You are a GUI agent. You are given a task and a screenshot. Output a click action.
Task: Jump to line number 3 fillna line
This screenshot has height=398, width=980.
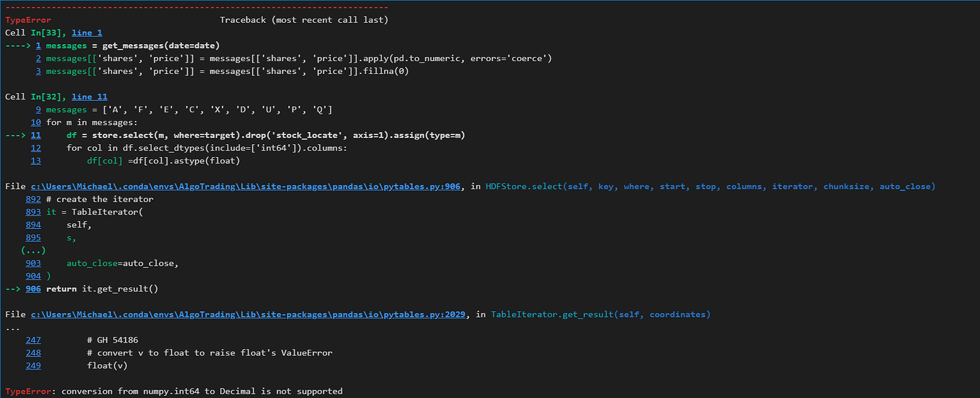[38, 71]
